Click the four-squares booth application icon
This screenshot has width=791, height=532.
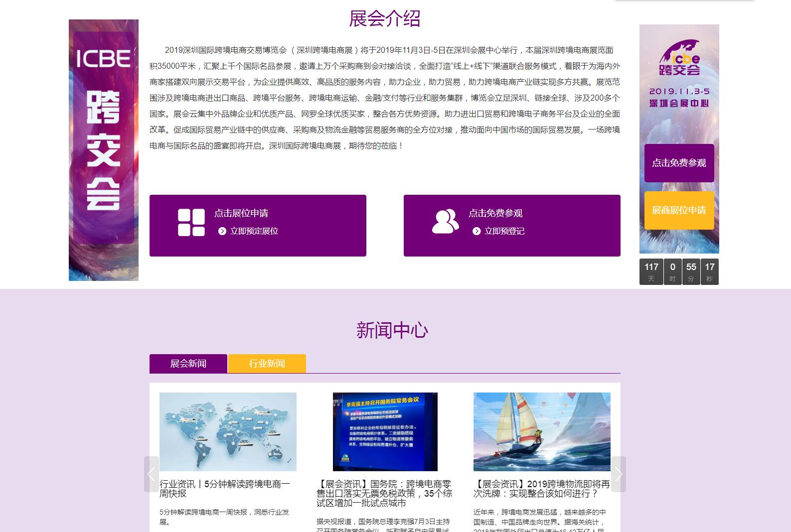[x=191, y=222]
